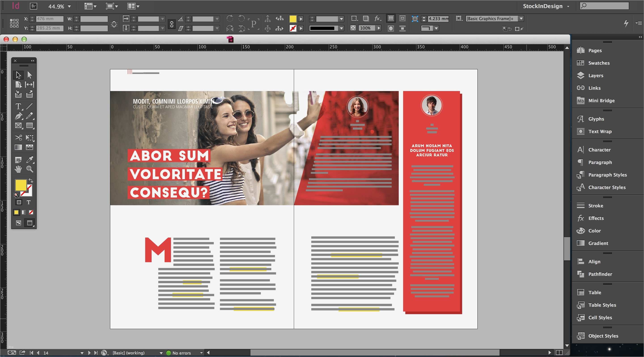The height and width of the screenshot is (357, 644).
Task: Expand the StockInDesign workspace switcher
Action: 568,6
